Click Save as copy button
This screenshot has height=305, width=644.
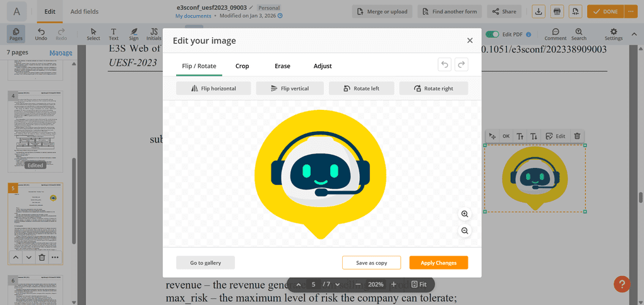coord(371,263)
